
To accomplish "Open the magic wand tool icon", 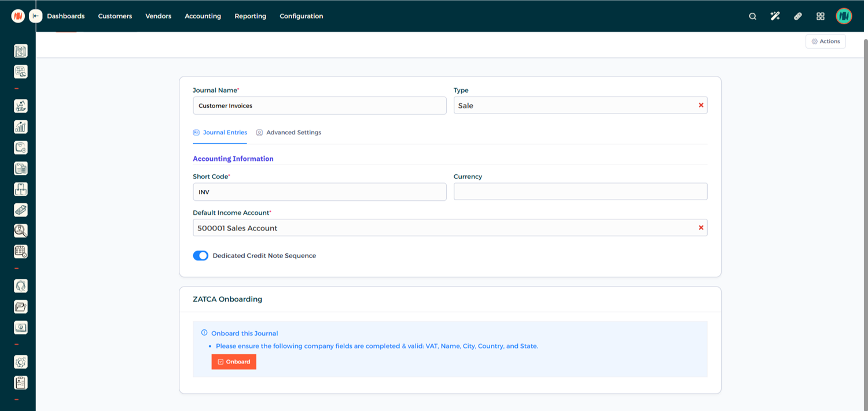I will point(775,16).
